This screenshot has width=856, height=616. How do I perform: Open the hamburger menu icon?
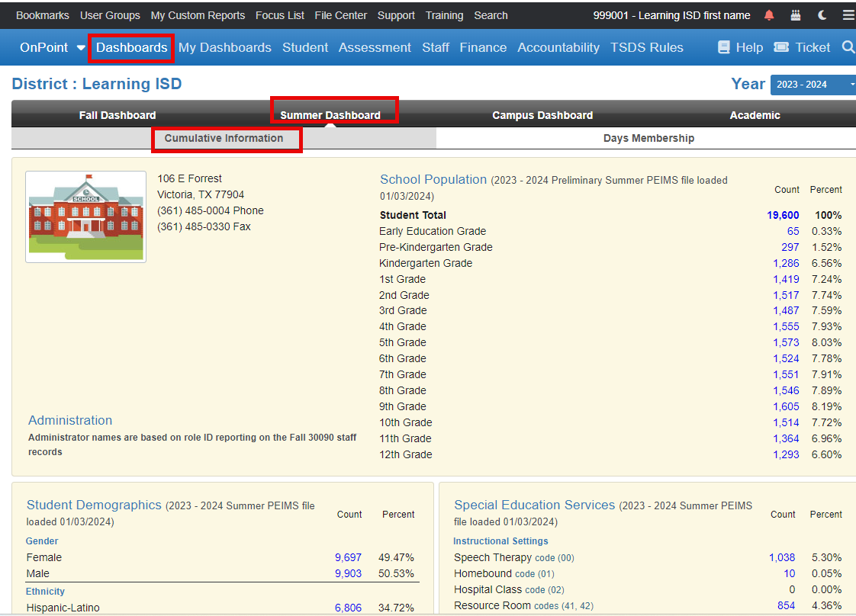(x=848, y=14)
